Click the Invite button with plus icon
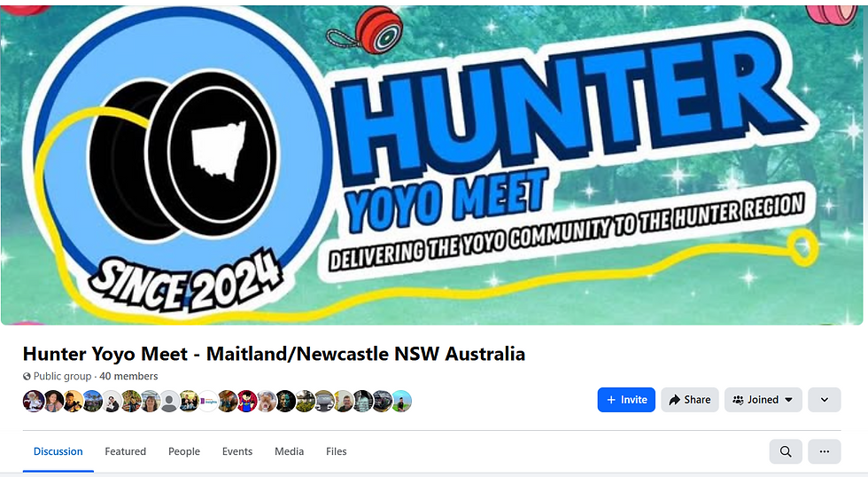 626,400
